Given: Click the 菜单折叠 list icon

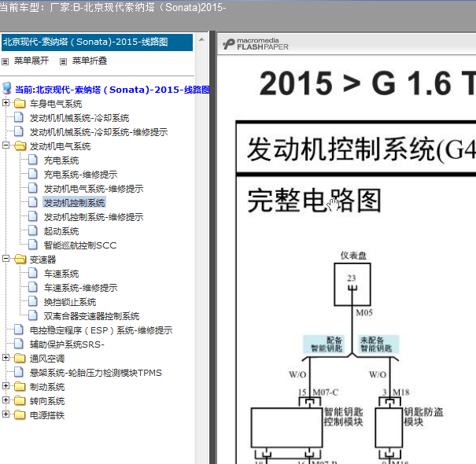Looking at the screenshot, I should (63, 62).
